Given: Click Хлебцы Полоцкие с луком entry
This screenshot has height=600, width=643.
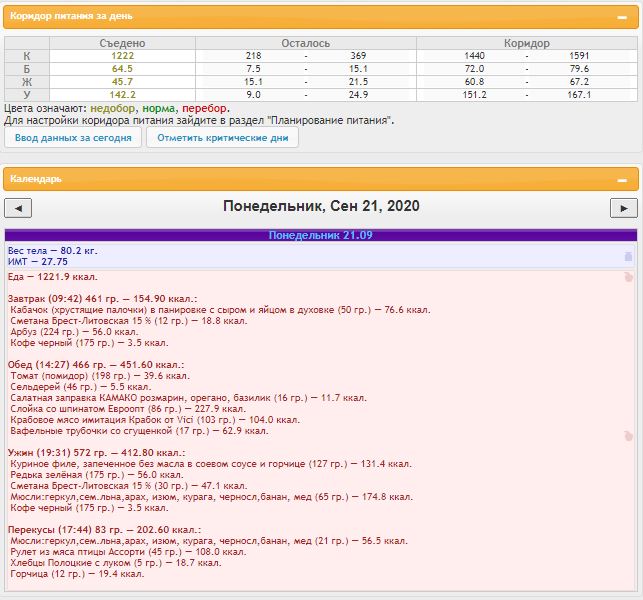Looking at the screenshot, I should [x=116, y=563].
